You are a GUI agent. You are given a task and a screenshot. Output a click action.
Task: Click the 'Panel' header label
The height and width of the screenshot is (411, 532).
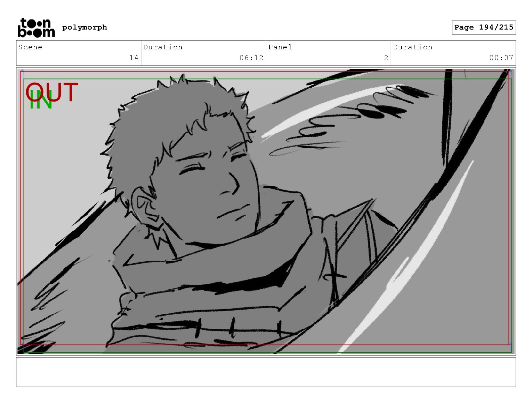click(x=280, y=47)
